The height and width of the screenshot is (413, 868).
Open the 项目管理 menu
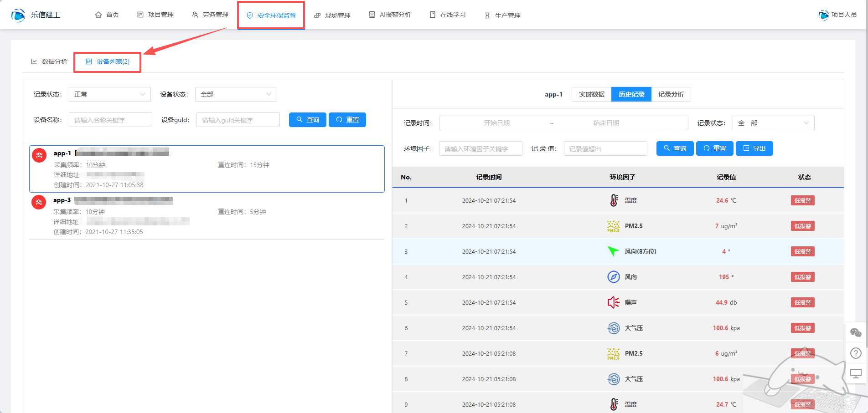[x=155, y=15]
